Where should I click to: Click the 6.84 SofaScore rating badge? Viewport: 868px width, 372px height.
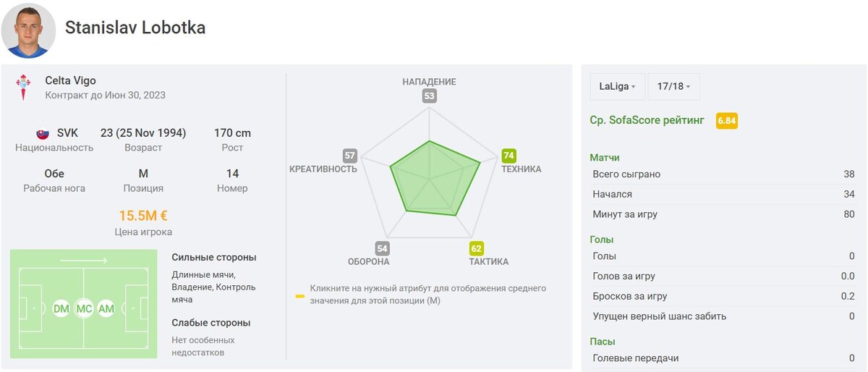point(726,121)
